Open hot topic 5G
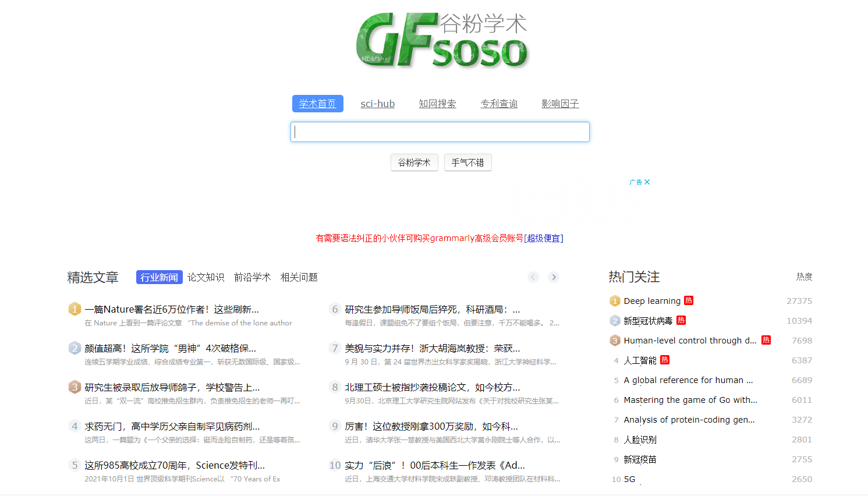 pos(629,479)
